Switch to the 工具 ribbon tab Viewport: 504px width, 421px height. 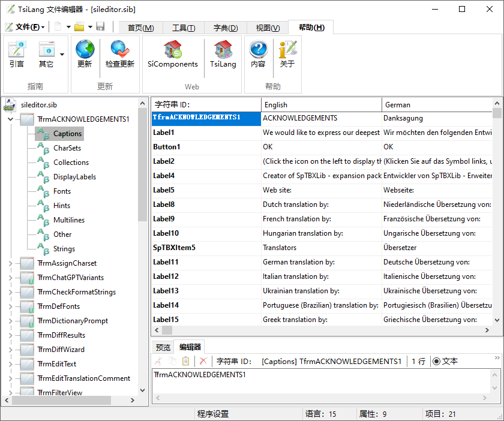[x=184, y=28]
